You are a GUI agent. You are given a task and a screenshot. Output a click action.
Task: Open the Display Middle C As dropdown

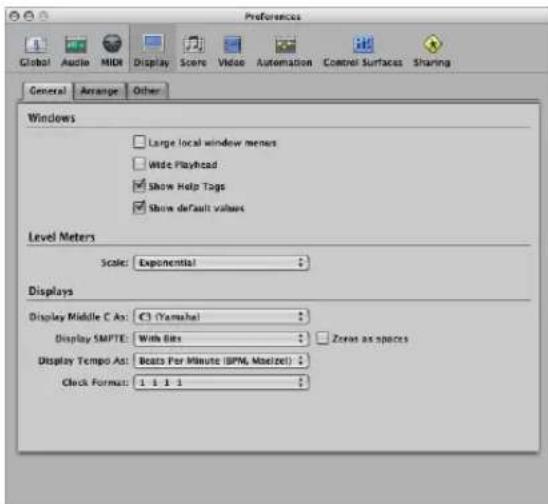pyautogui.click(x=222, y=317)
